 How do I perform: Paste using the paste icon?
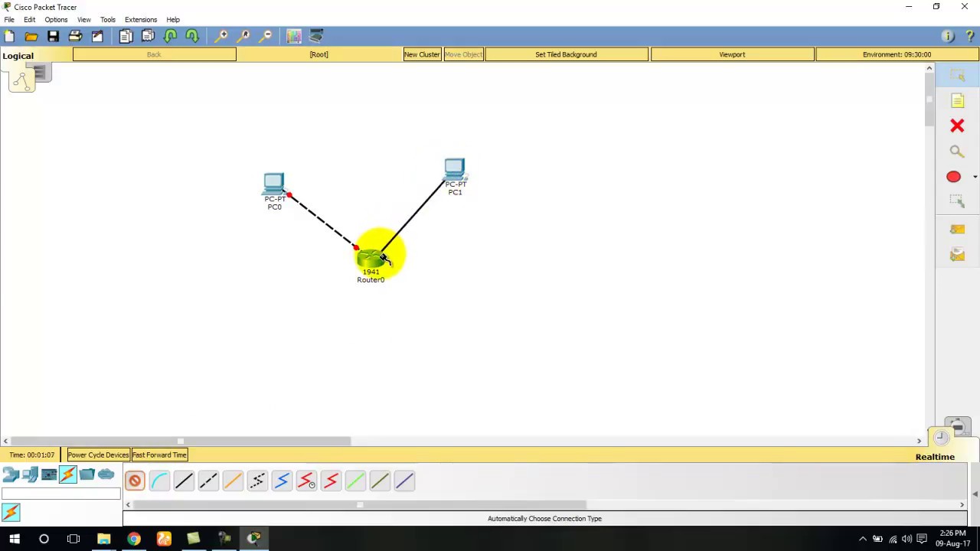[148, 36]
